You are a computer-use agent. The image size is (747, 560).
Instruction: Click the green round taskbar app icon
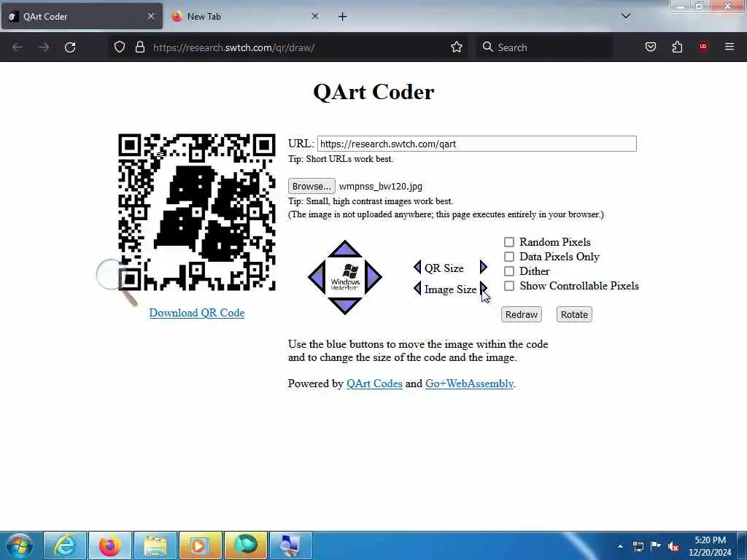pyautogui.click(x=246, y=545)
